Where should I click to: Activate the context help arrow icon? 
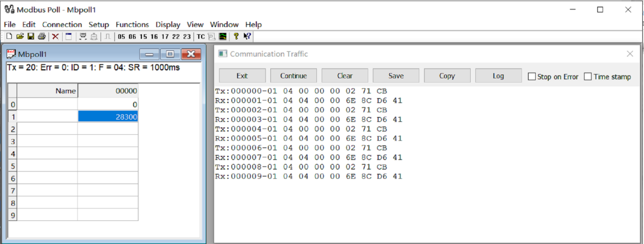tap(247, 37)
